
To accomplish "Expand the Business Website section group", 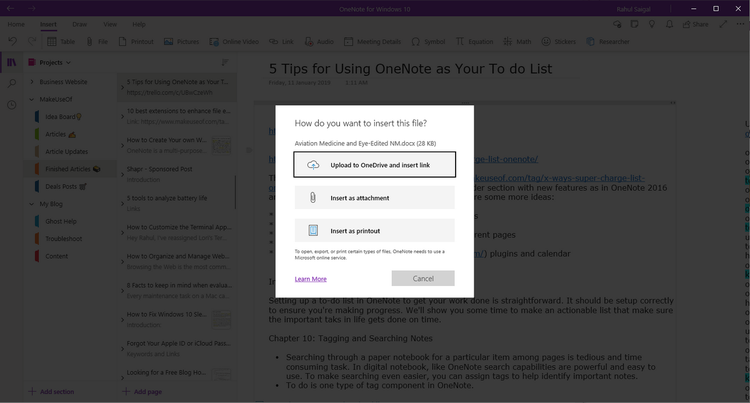I will [x=32, y=82].
